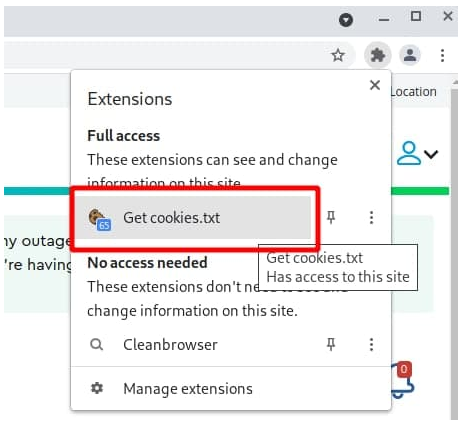This screenshot has width=461, height=422.
Task: Click the round dark dropdown icon in the title bar
Action: coord(346,20)
